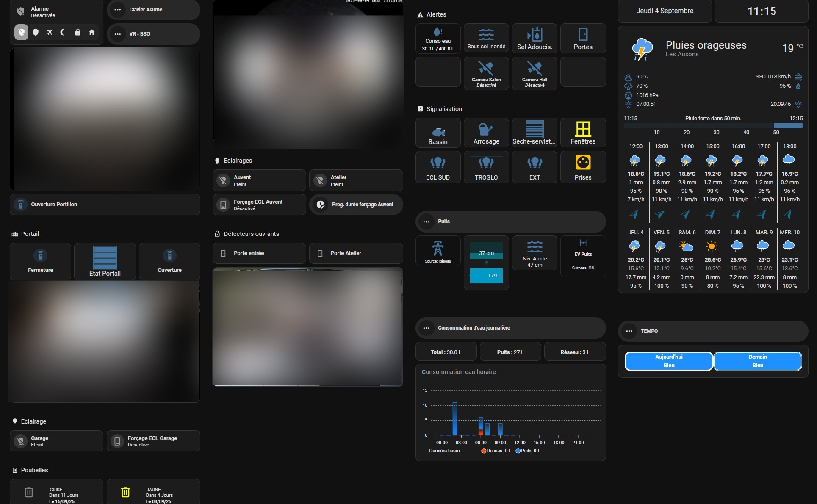Select the Demain Bleu tempo tile
Image resolution: width=817 pixels, height=504 pixels.
[757, 361]
